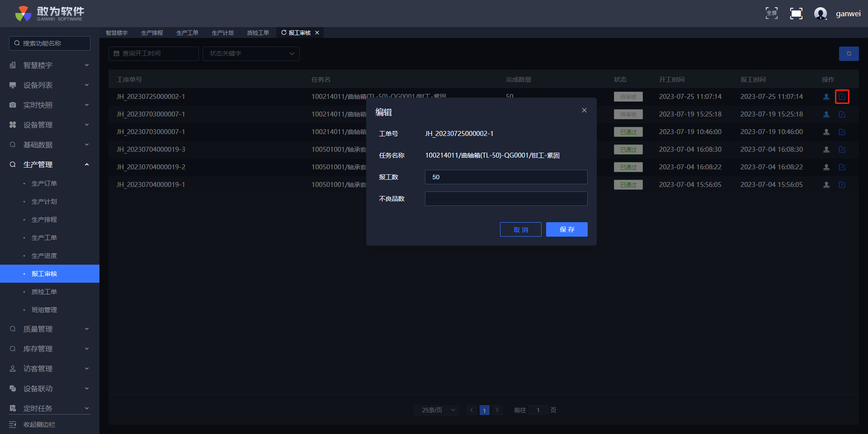The width and height of the screenshot is (868, 434).
Task: Click the blue refresh button at top right
Action: [849, 54]
